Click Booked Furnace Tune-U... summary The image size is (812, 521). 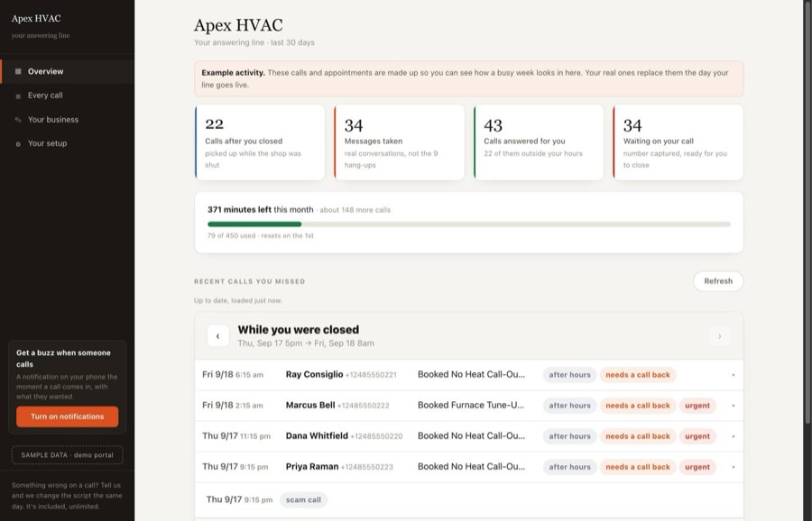point(471,405)
